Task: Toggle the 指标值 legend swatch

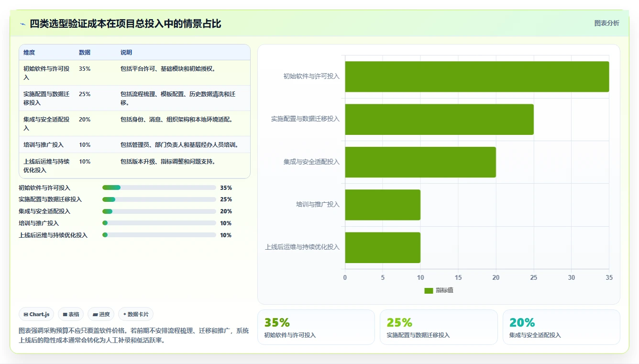Action: [x=429, y=290]
